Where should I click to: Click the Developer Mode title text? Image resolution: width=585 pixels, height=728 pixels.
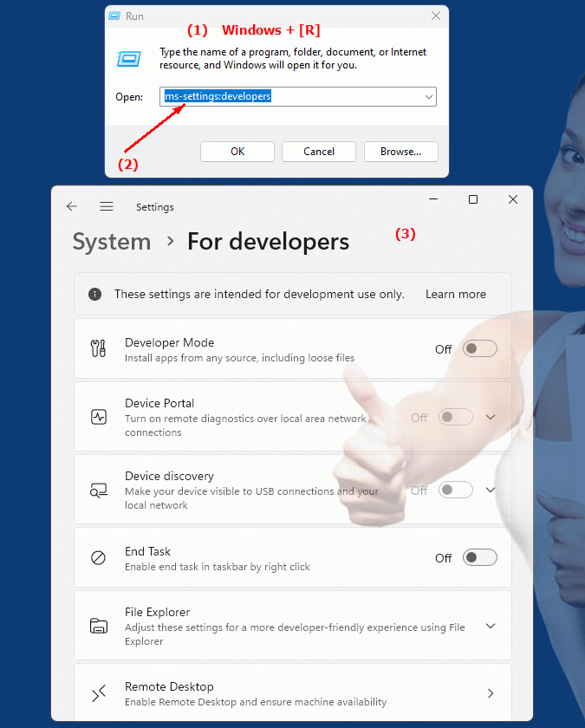(170, 342)
